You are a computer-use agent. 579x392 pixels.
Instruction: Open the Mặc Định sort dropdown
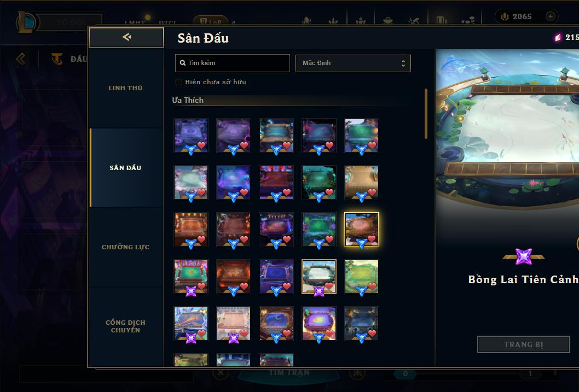point(353,63)
